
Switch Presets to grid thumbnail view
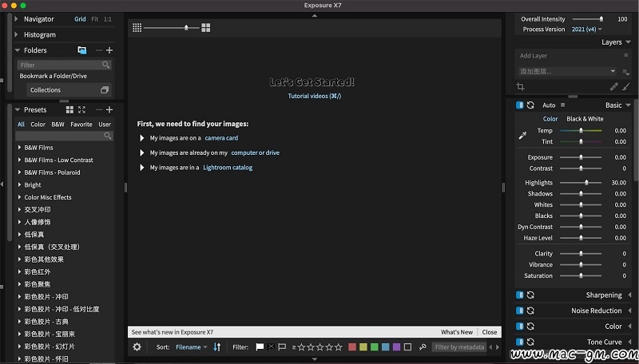pyautogui.click(x=69, y=109)
